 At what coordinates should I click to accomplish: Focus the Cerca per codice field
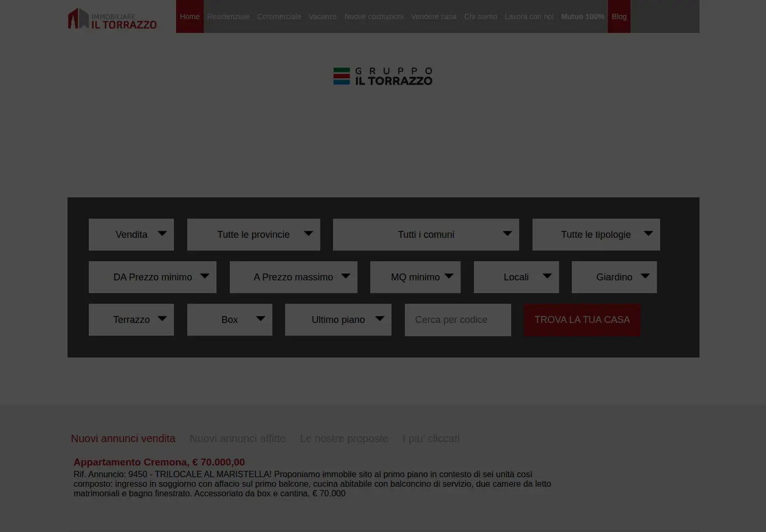pos(458,320)
